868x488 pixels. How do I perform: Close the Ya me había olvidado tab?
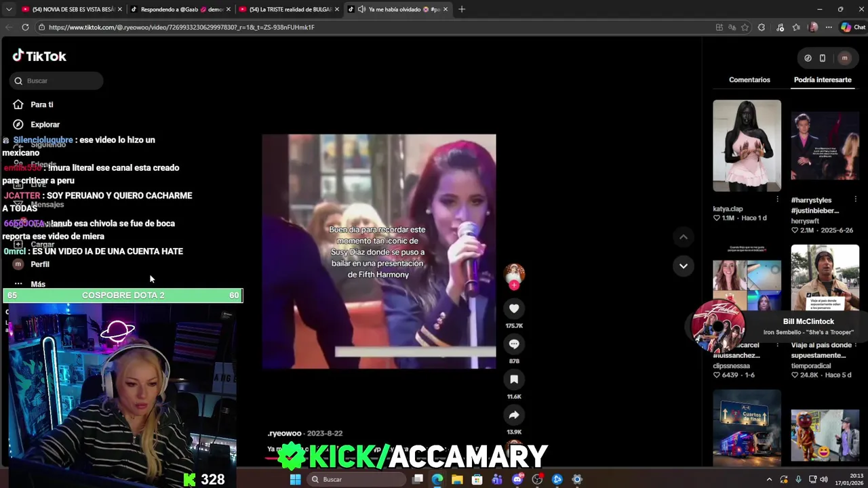click(x=446, y=9)
